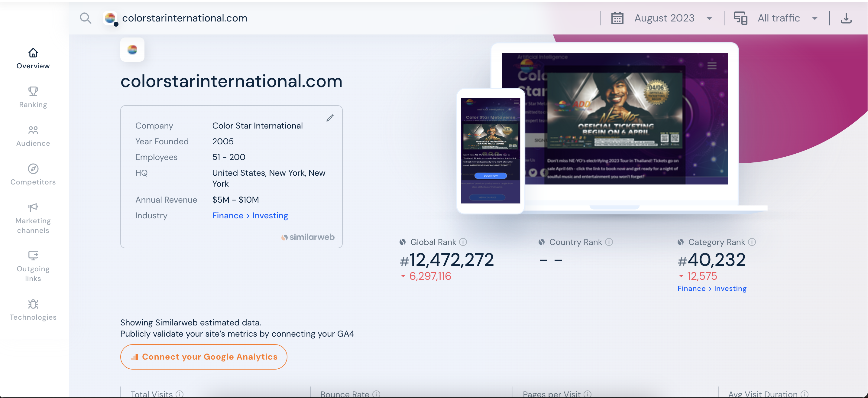
Task: Select Competitors in the sidebar
Action: (33, 175)
